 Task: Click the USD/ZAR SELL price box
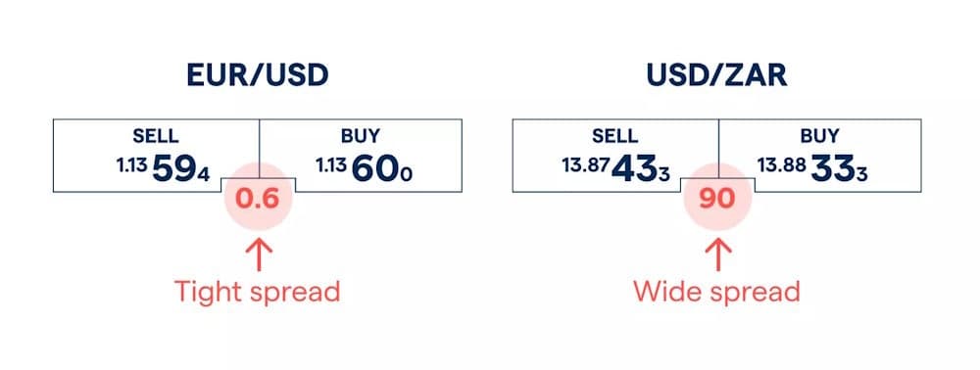click(x=615, y=156)
